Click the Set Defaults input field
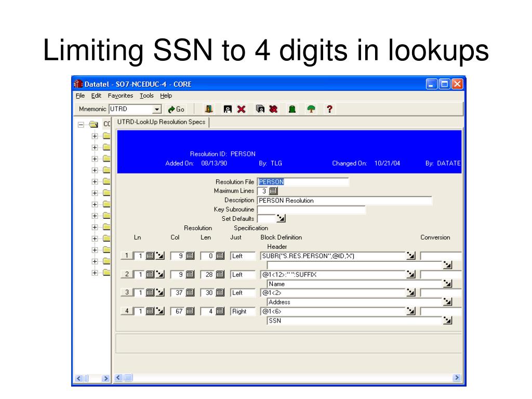Screen dimensions: 532x399 click(x=267, y=219)
